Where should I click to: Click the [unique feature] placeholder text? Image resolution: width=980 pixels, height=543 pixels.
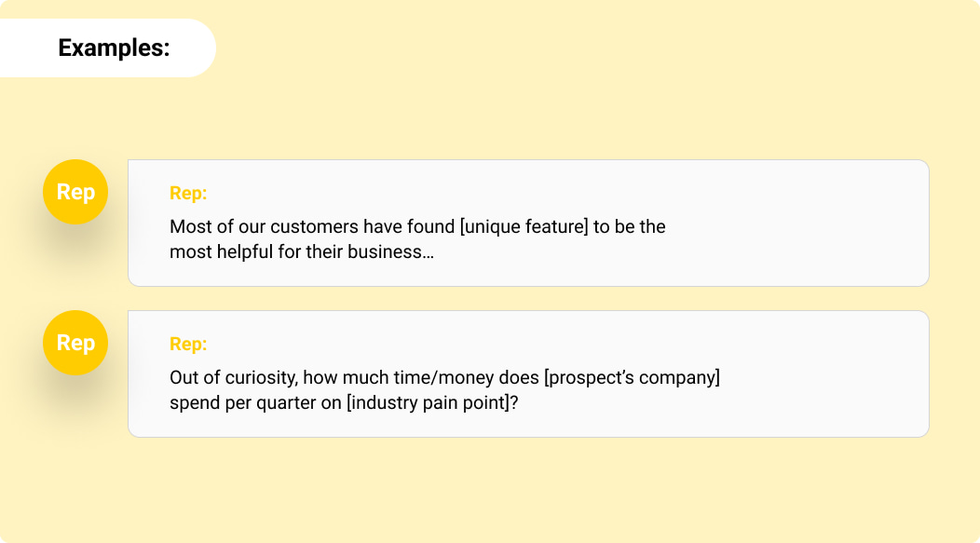coord(524,226)
